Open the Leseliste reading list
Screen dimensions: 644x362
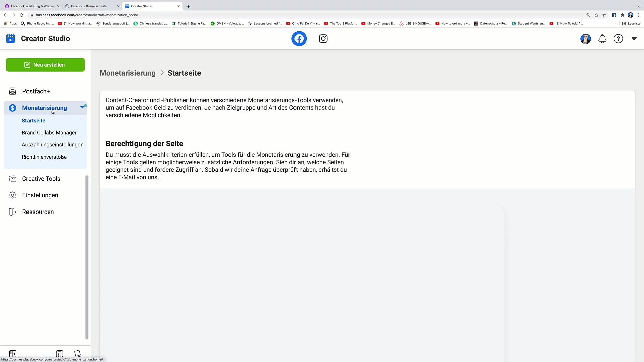pyautogui.click(x=631, y=23)
